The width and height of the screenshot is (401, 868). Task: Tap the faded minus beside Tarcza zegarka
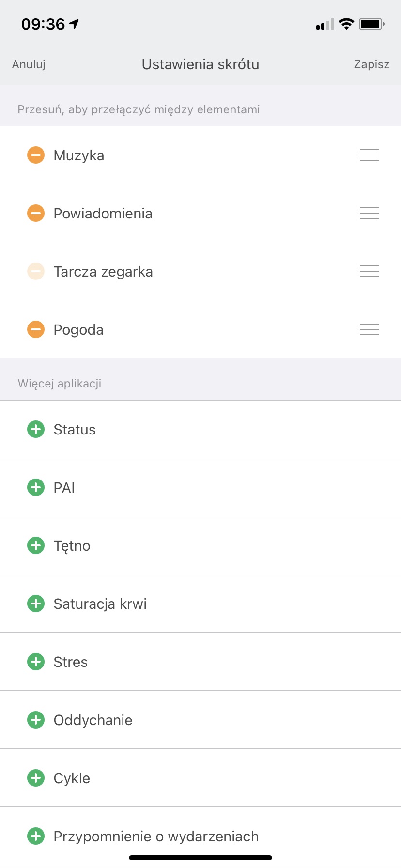pos(36,271)
